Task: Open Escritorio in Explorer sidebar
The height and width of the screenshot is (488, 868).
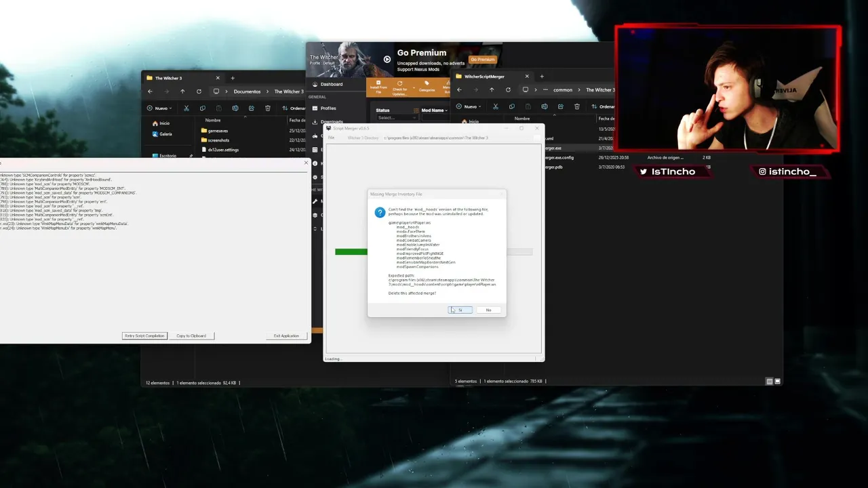Action: 165,156
